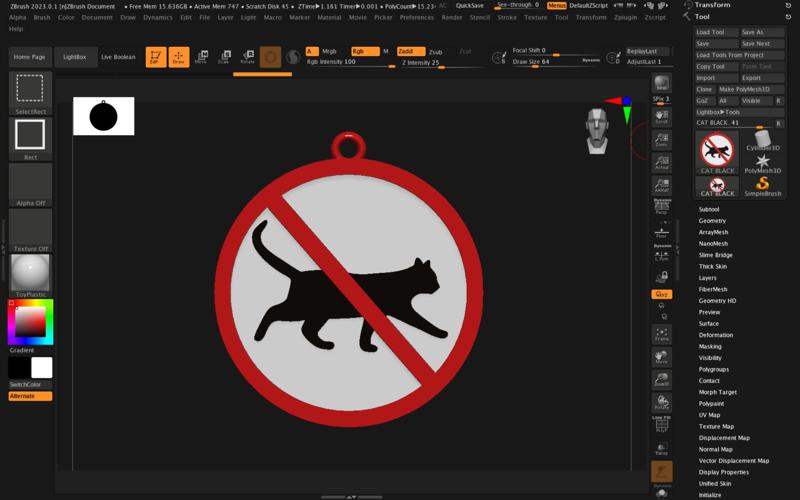
Task: Toggle the Zadd mode
Action: (x=409, y=51)
